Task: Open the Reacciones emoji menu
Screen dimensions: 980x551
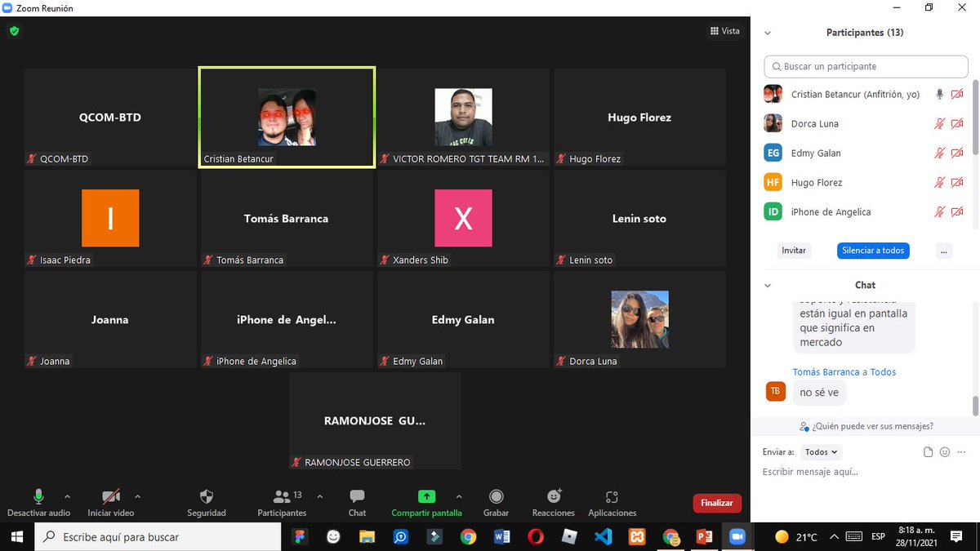Action: pos(554,496)
